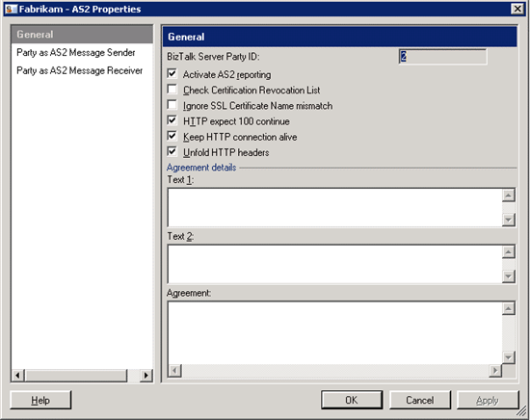Click Text 1 scroll down arrow

509,220
